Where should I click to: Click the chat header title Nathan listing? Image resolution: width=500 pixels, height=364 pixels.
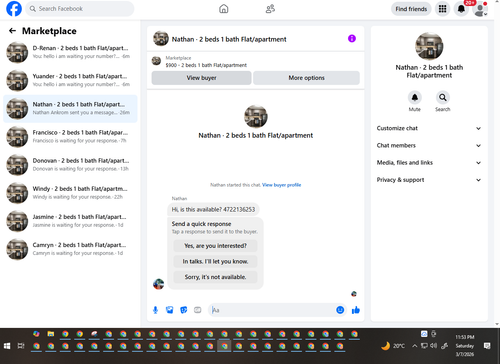point(229,39)
